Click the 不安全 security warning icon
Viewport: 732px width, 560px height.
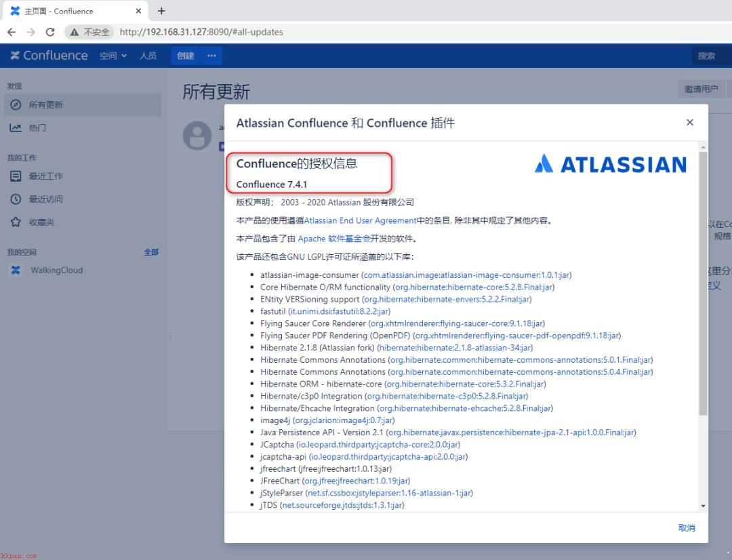(x=75, y=32)
